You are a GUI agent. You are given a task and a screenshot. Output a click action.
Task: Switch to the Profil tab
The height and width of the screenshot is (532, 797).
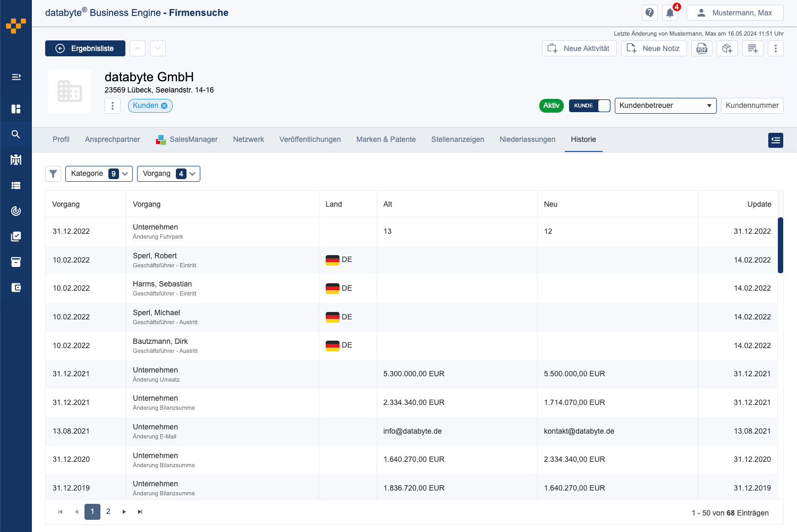click(x=61, y=140)
